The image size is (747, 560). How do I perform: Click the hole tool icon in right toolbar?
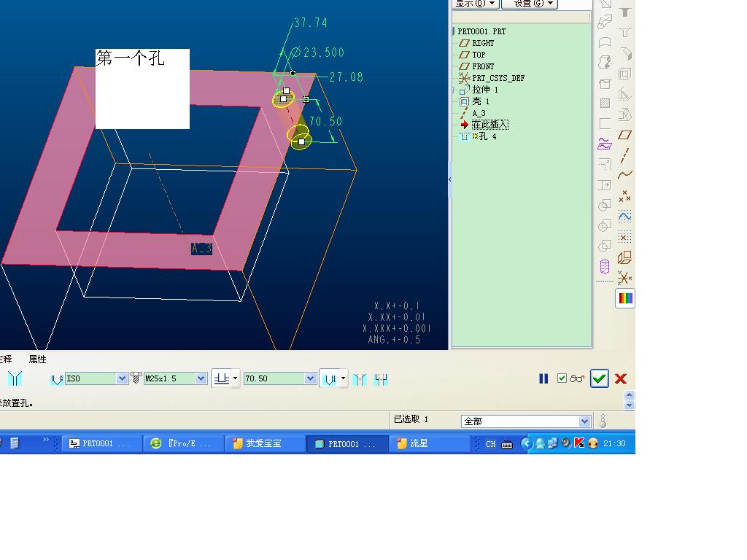pyautogui.click(x=624, y=33)
